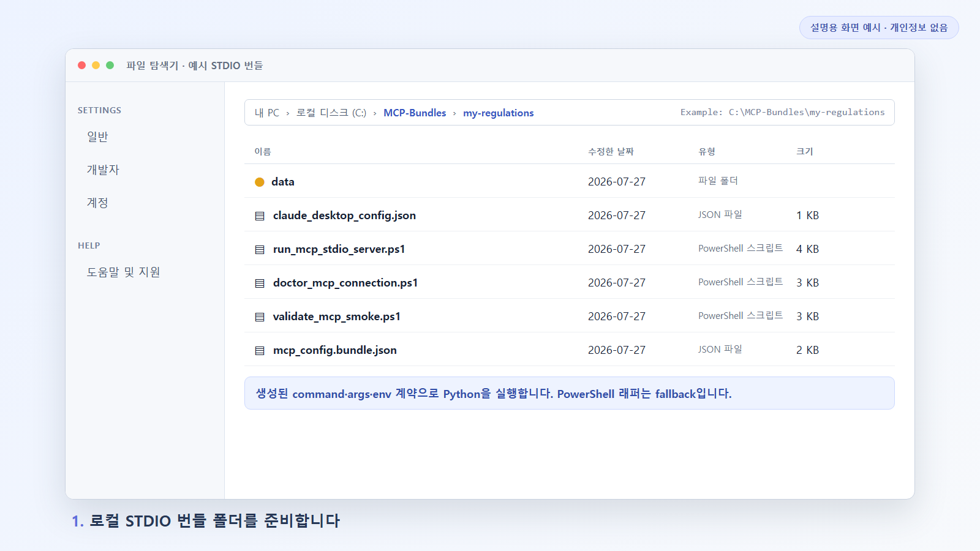Click the blue info banner about PowerShell fallback
Screen dimensions: 980x551
coord(570,393)
